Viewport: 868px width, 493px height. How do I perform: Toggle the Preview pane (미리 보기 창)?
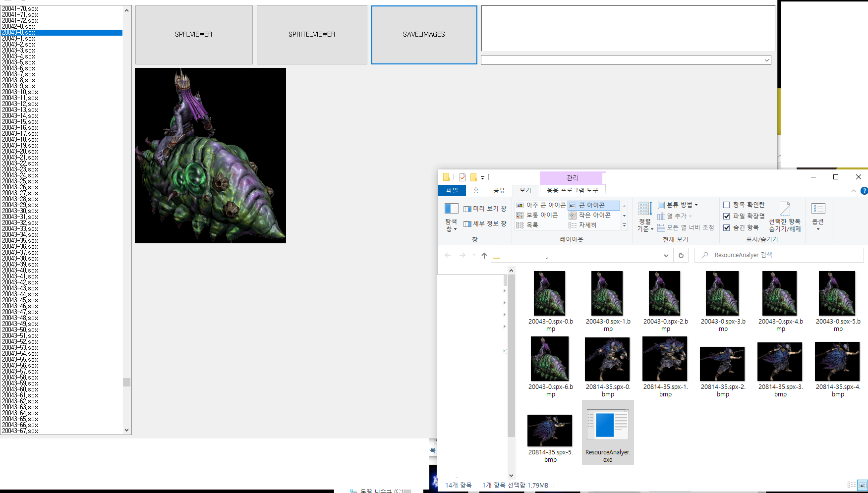click(485, 209)
